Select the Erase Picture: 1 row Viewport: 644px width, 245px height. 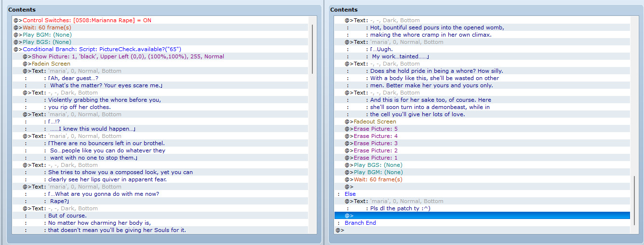pos(482,158)
